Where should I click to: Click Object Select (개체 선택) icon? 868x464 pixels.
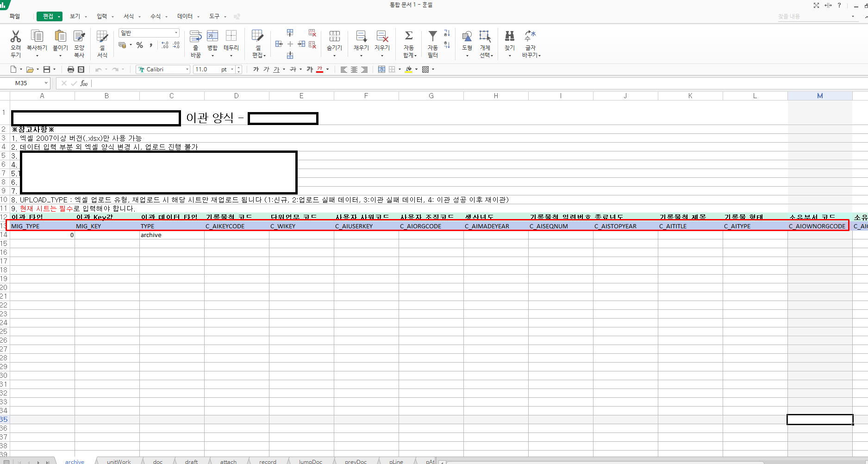click(485, 36)
